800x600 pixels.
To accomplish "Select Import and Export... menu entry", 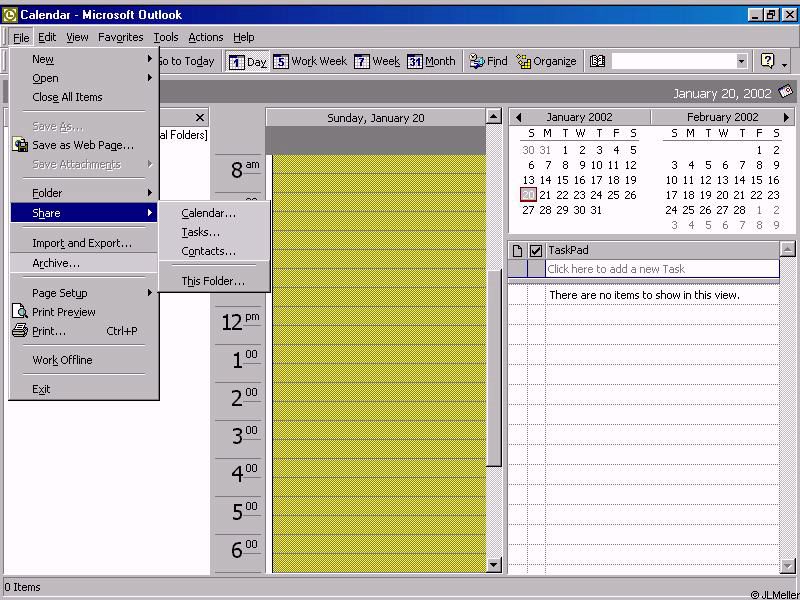I will (x=82, y=243).
